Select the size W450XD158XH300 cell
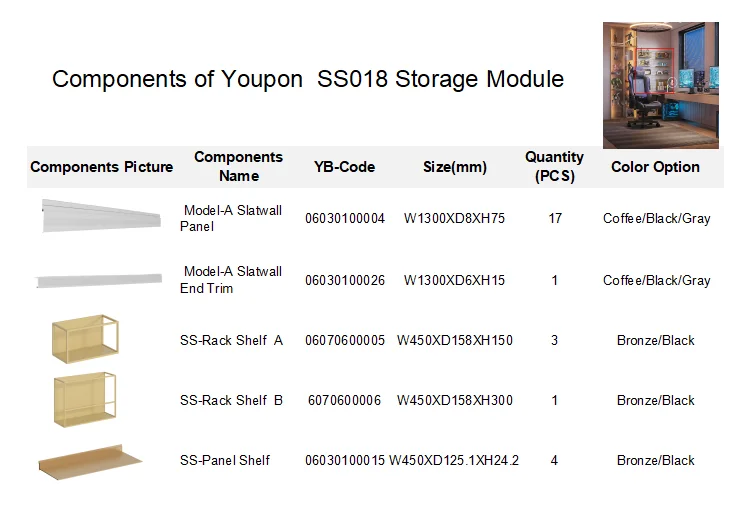This screenshot has width=750, height=505. (455, 400)
